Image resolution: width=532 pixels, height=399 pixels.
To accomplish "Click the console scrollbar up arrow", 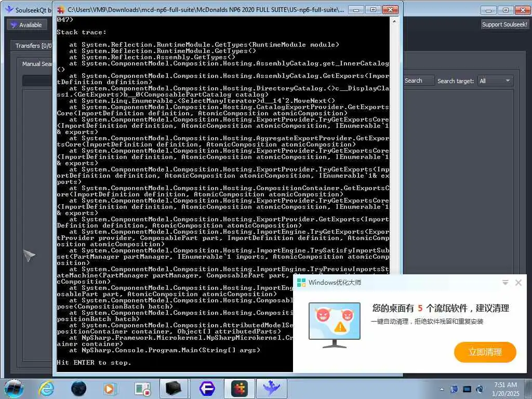I will tap(394, 21).
